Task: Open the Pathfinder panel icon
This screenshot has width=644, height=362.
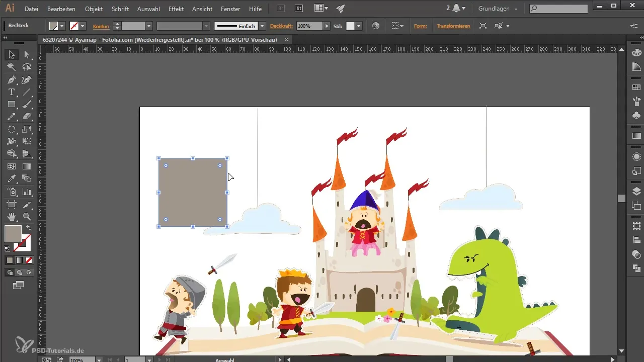Action: point(636,268)
